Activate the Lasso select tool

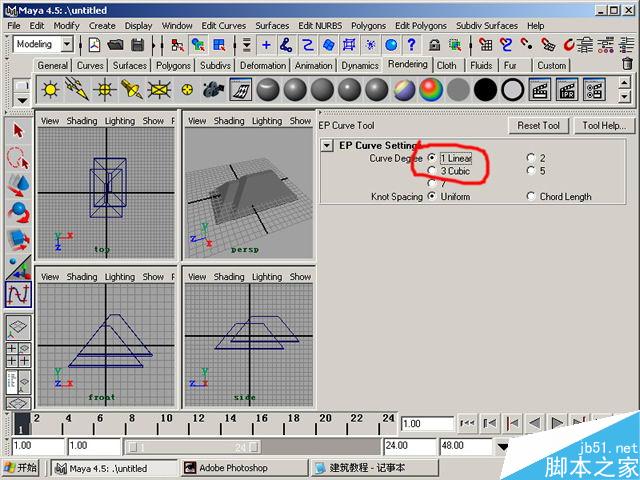click(18, 158)
